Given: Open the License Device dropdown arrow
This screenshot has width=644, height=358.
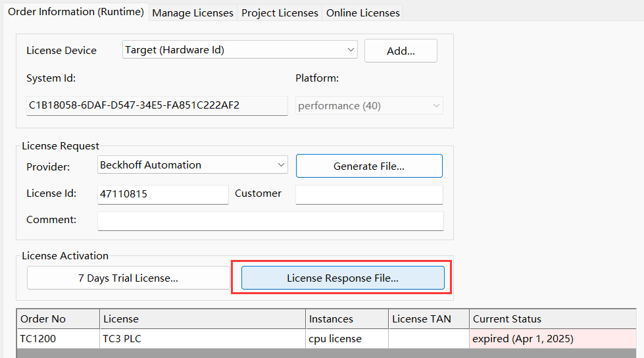Looking at the screenshot, I should point(351,50).
